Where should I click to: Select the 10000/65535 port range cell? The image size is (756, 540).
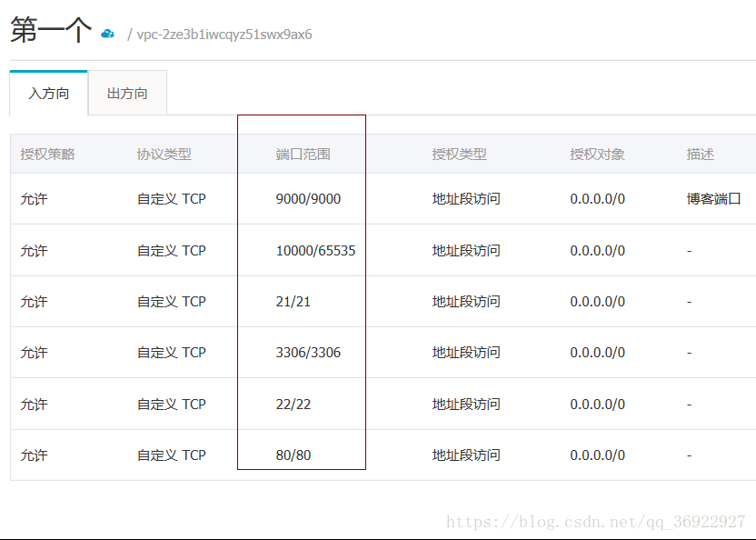[315, 251]
